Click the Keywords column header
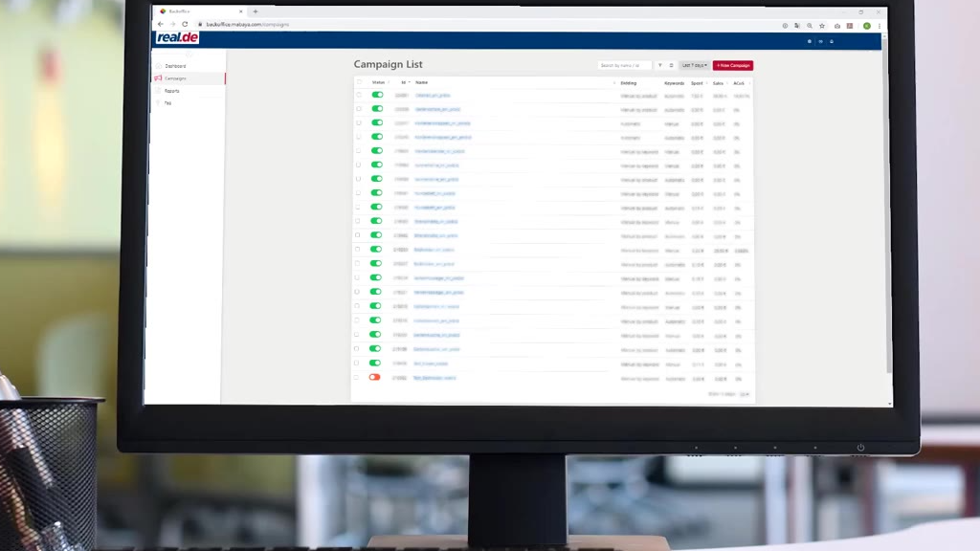The height and width of the screenshot is (551, 980). pos(674,83)
